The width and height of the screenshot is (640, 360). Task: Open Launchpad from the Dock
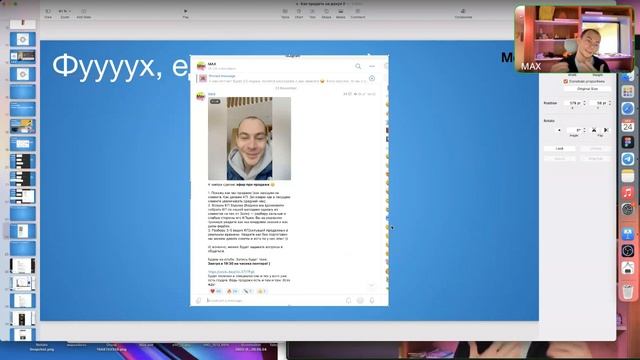(x=628, y=92)
